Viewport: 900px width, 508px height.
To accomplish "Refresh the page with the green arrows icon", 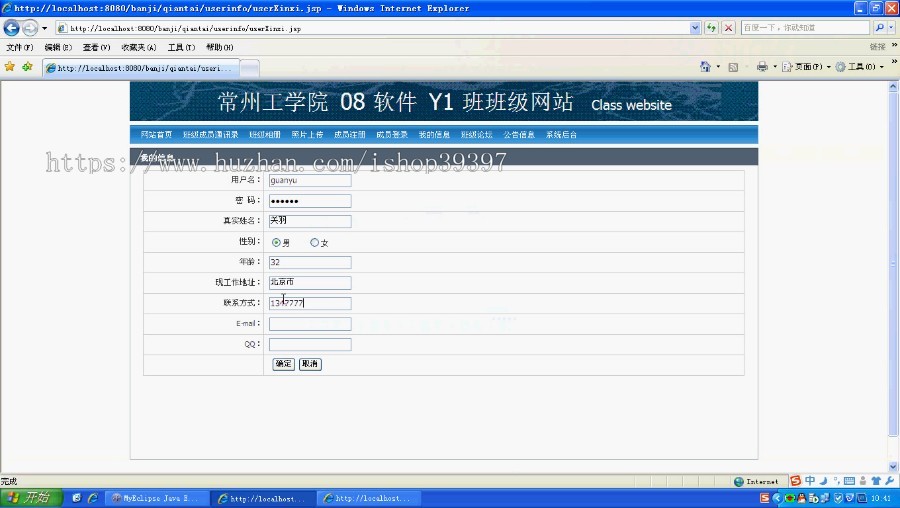I will (711, 28).
